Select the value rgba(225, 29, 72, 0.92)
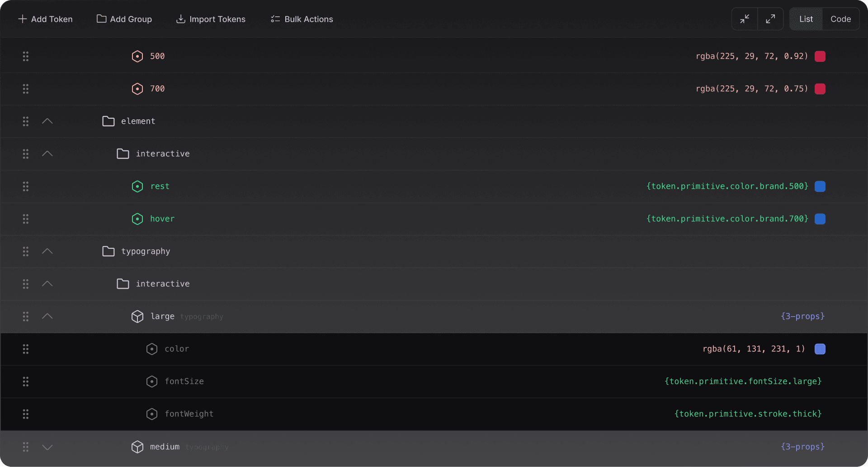The height and width of the screenshot is (467, 868). [752, 56]
